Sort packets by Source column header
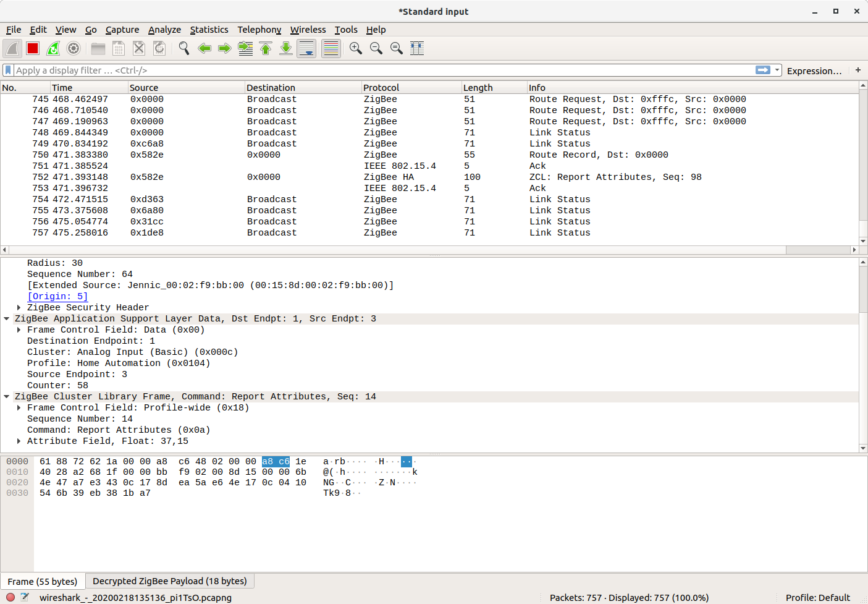868x604 pixels. (187, 88)
